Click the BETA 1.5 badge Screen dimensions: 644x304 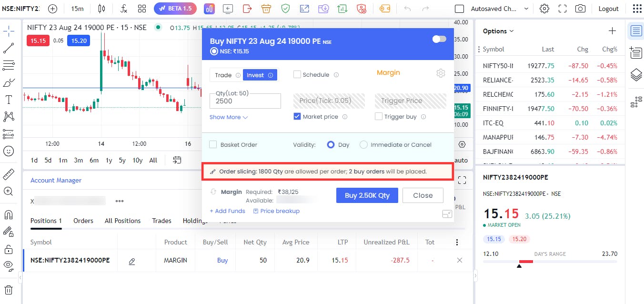pos(175,9)
